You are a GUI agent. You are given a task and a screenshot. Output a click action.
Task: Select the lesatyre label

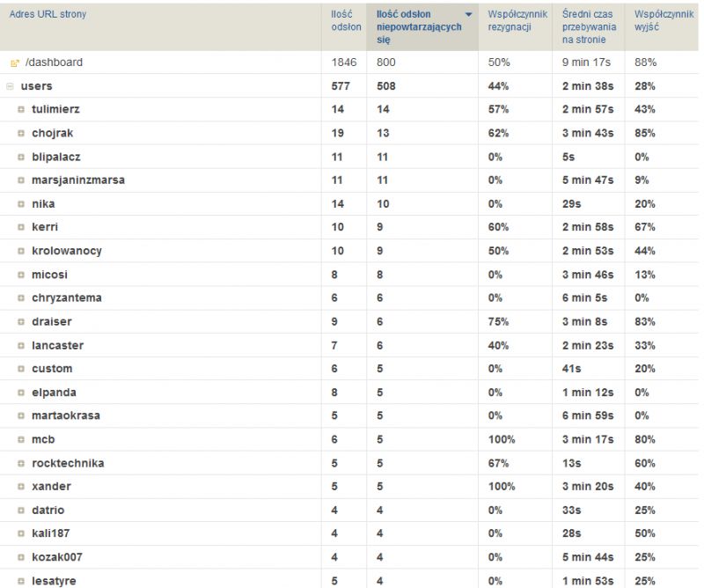tap(54, 581)
